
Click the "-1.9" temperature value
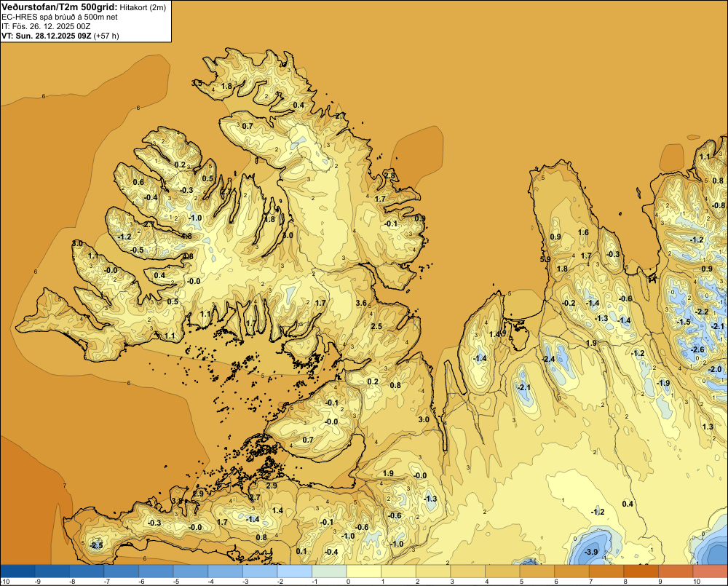[663, 383]
